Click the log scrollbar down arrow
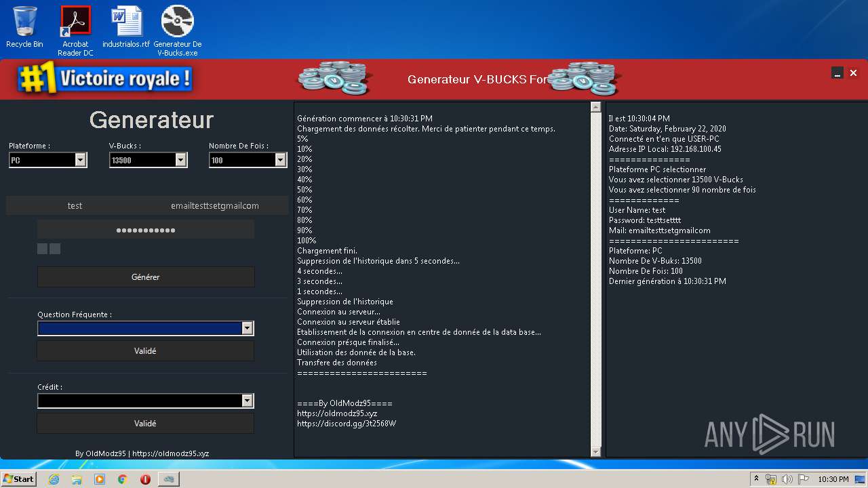 [596, 451]
